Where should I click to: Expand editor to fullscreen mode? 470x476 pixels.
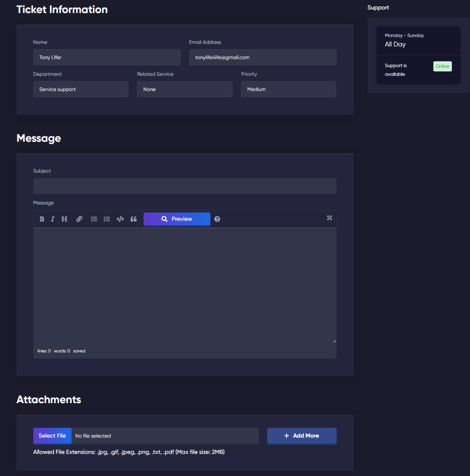click(x=329, y=218)
